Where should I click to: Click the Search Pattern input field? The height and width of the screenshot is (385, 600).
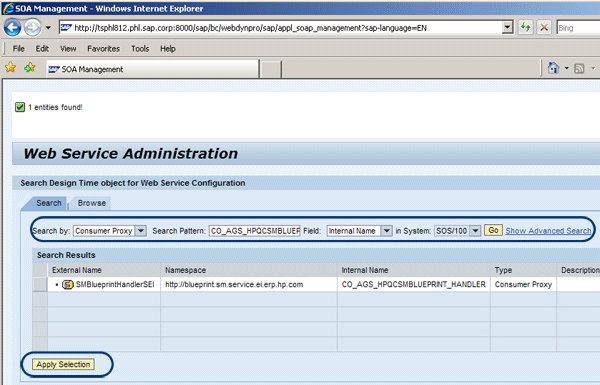click(254, 231)
